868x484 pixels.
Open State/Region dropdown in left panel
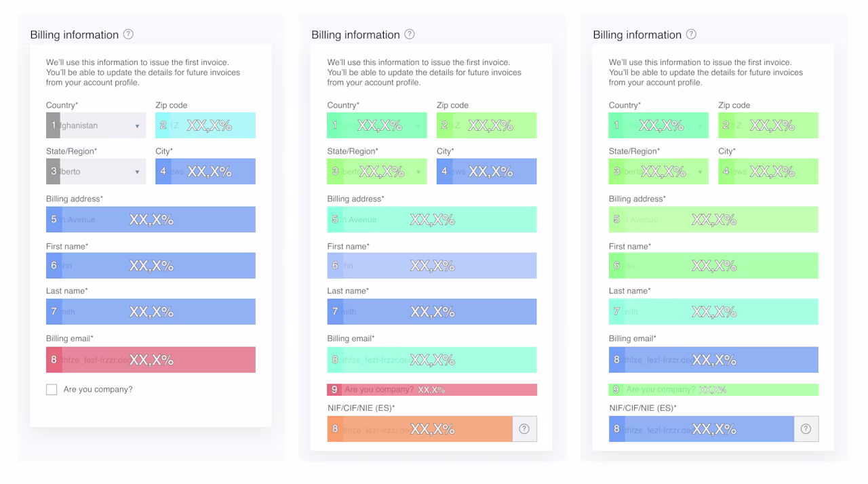pos(96,172)
